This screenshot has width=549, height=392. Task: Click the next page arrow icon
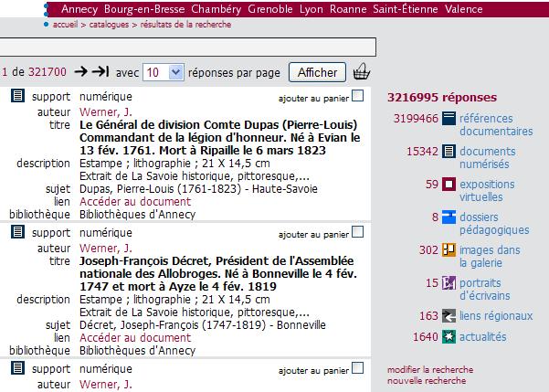point(81,71)
